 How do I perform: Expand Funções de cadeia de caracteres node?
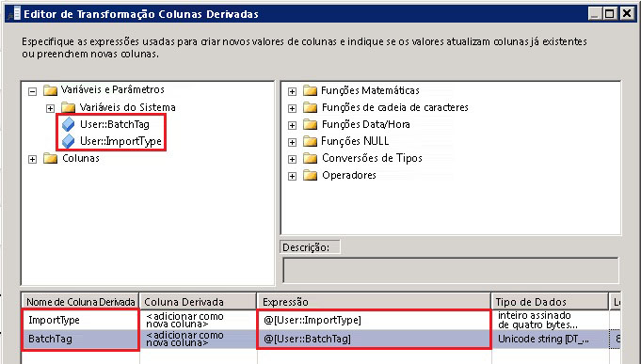click(292, 108)
